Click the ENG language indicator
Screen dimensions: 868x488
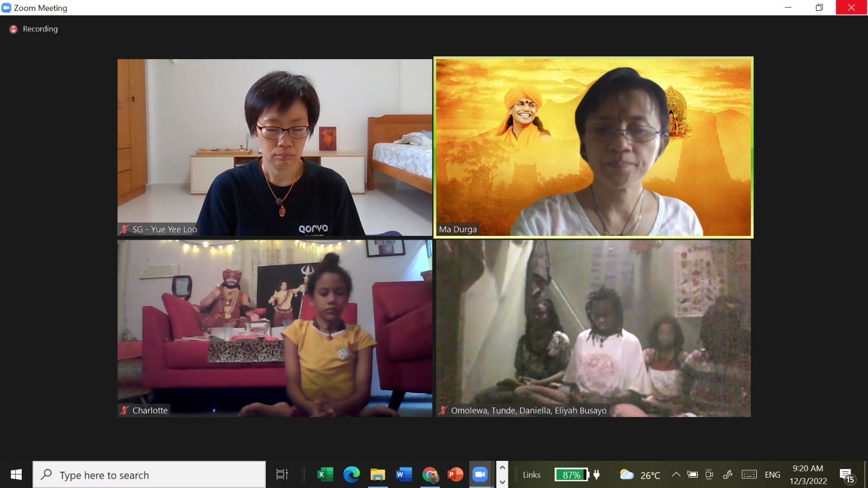(x=772, y=474)
